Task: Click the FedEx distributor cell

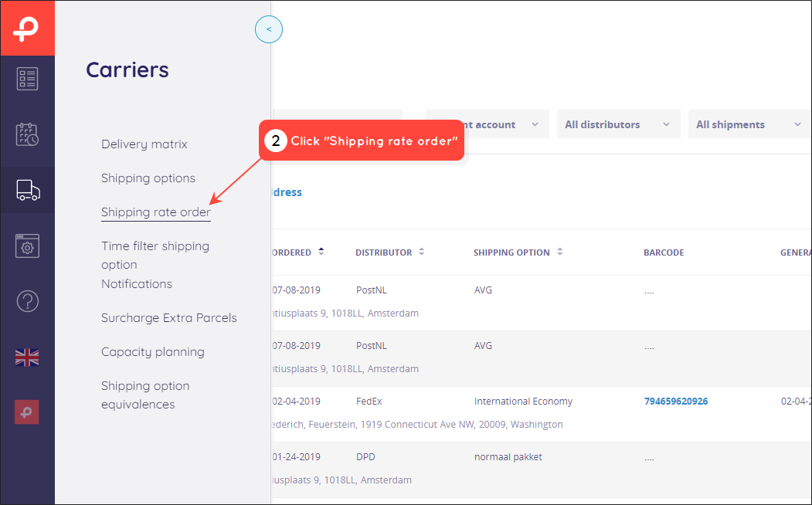Action: tap(369, 401)
